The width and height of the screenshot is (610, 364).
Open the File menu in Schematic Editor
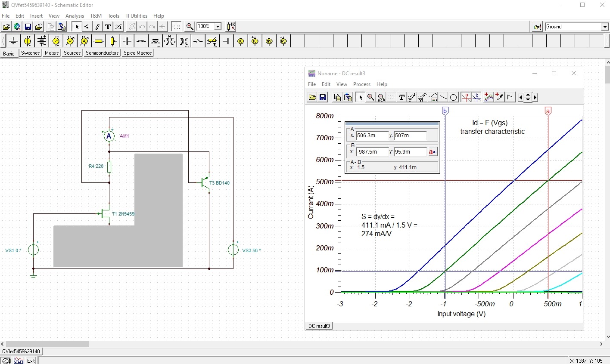(6, 16)
